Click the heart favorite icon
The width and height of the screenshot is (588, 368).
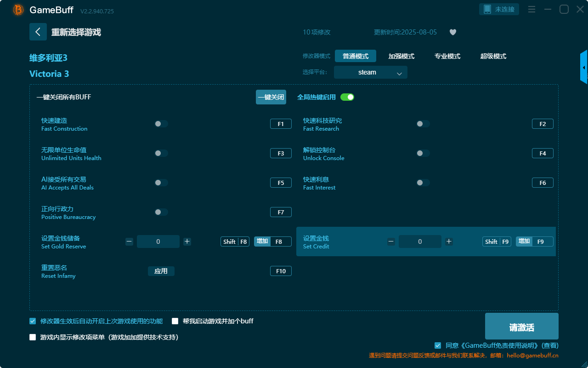pos(453,32)
